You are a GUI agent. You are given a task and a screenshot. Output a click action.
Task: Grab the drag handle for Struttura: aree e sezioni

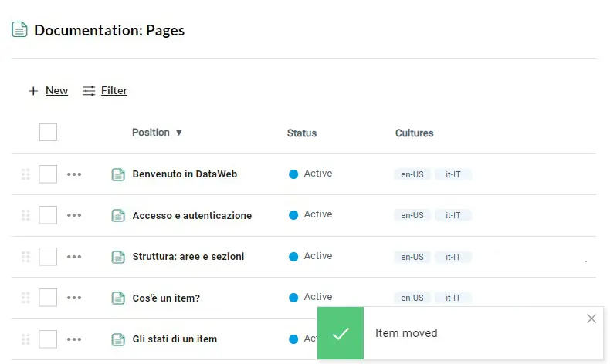(25, 257)
